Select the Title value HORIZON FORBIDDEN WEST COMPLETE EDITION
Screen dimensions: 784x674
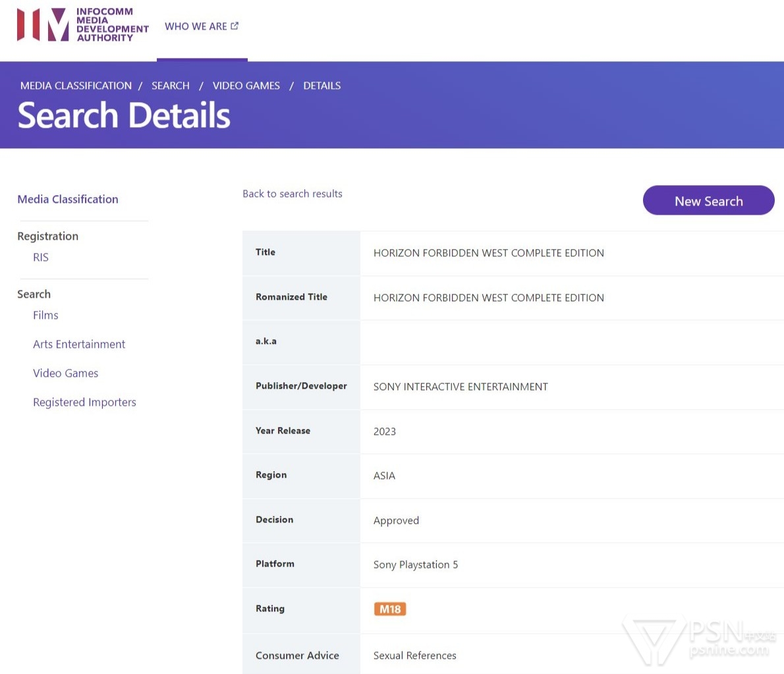tap(488, 253)
